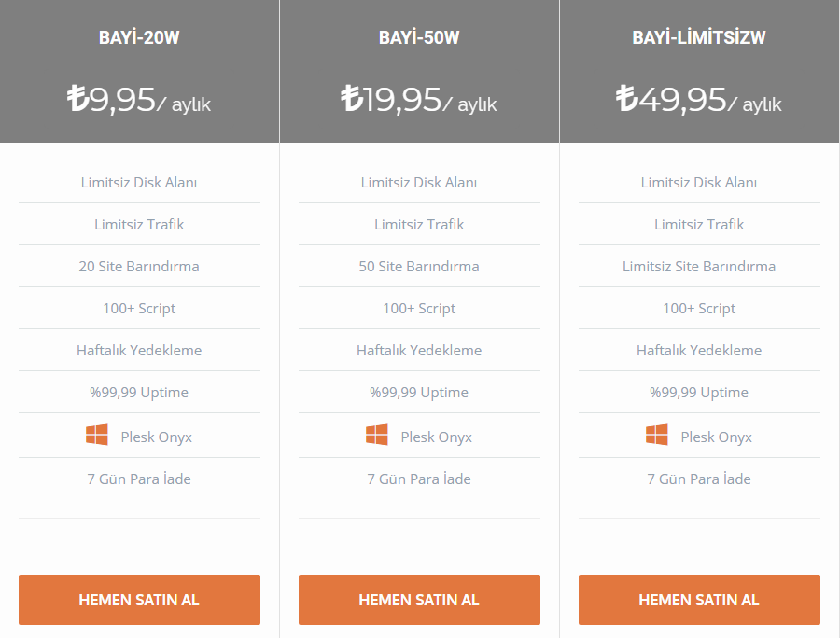Screen dimensions: 840x638
Task: Click the Limitsiz Site Barındırma feature
Action: pyautogui.click(x=699, y=266)
